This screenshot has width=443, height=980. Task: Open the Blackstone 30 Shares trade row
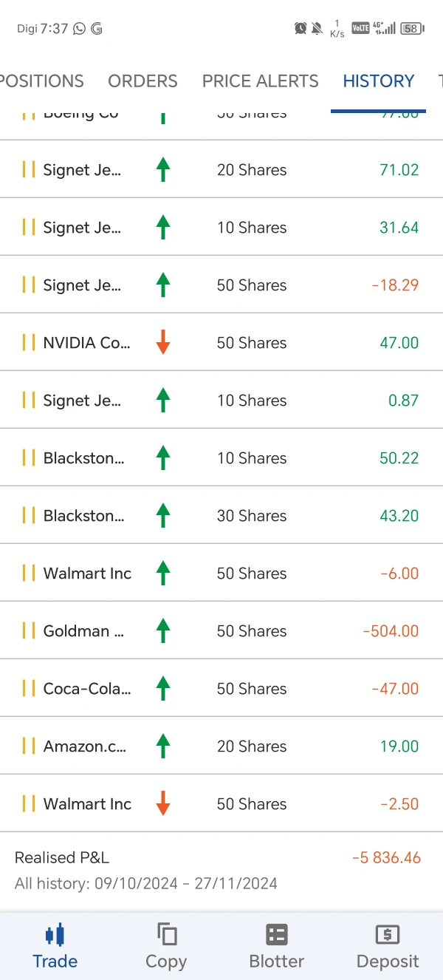tap(221, 515)
